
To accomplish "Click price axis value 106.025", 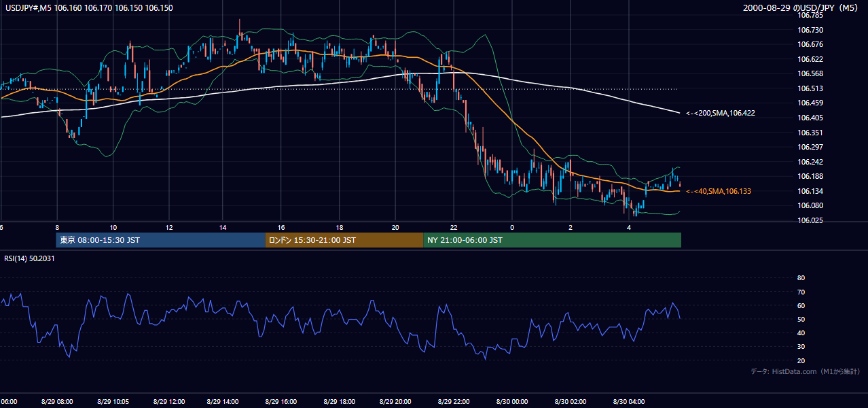I will (810, 220).
